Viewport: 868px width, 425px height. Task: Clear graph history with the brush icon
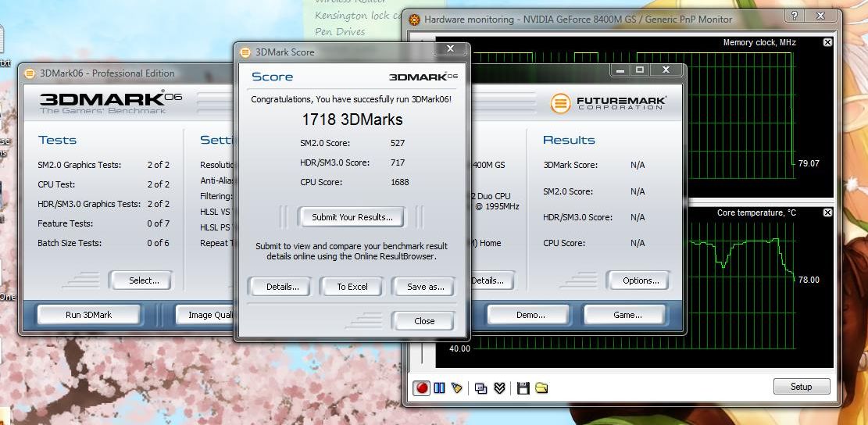[x=456, y=388]
